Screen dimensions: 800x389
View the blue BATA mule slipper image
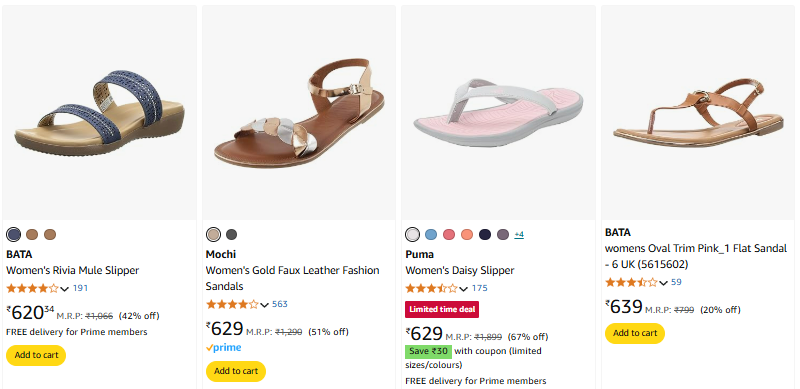tap(99, 113)
